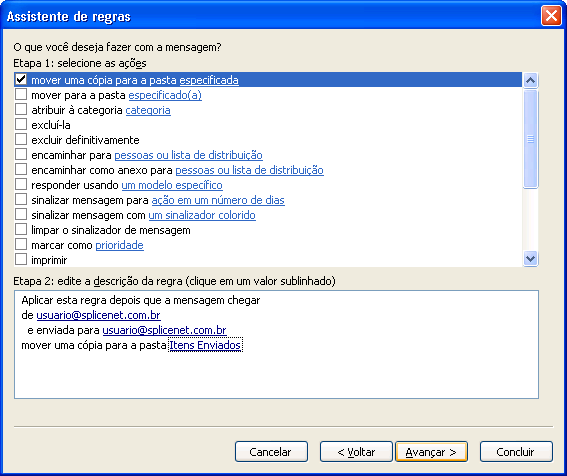This screenshot has height=476, width=567.
Task: Click the Cancelar button
Action: (x=271, y=451)
